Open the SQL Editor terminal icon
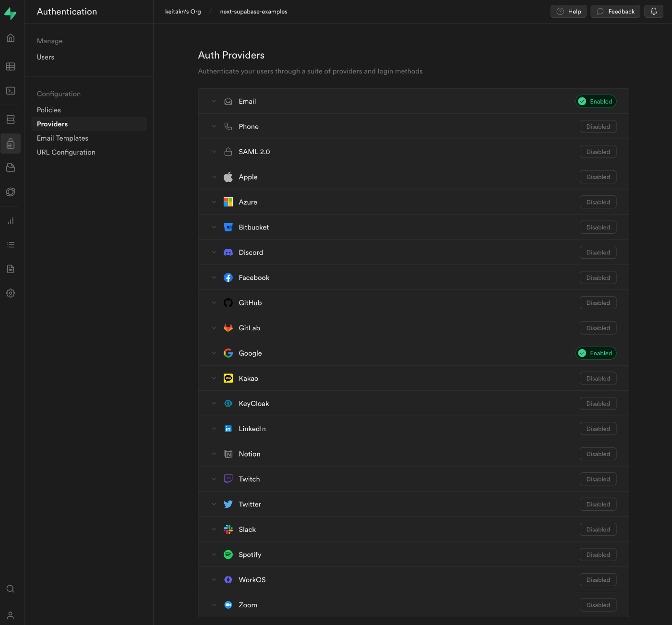672x625 pixels. coord(11,91)
